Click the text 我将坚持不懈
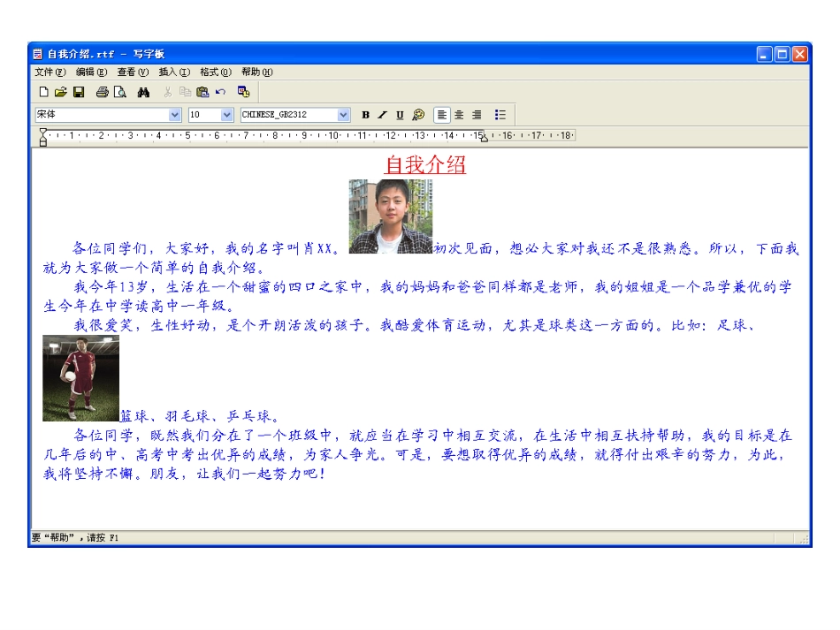The width and height of the screenshot is (840, 630). [88, 474]
